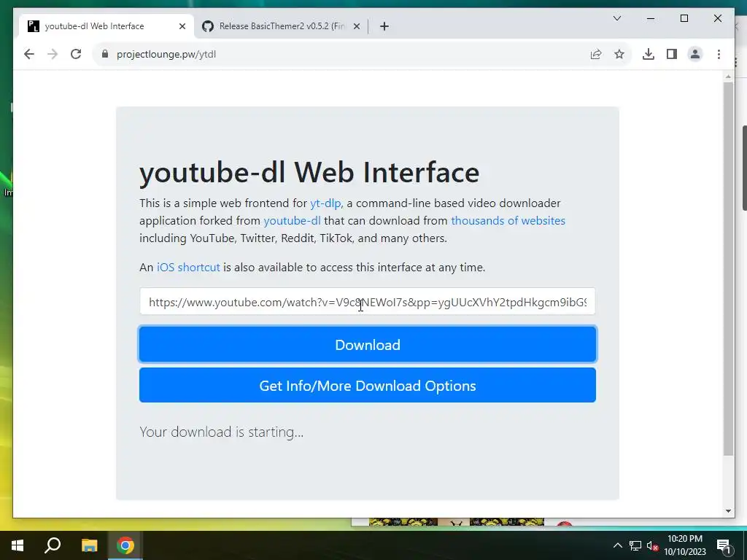Open the notification center icon
This screenshot has width=747, height=560.
tap(724, 546)
